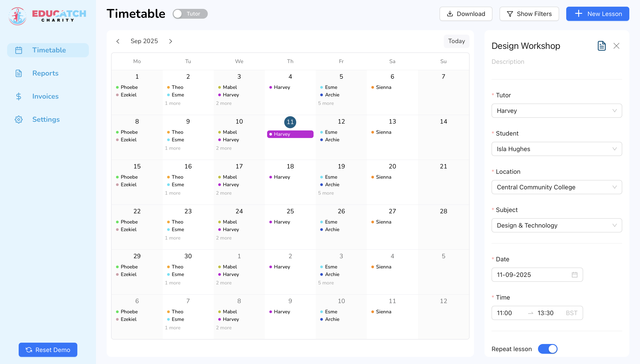Screen dimensions: 640x364
Task: Click the lesson start time field 11:00
Action: click(504, 313)
